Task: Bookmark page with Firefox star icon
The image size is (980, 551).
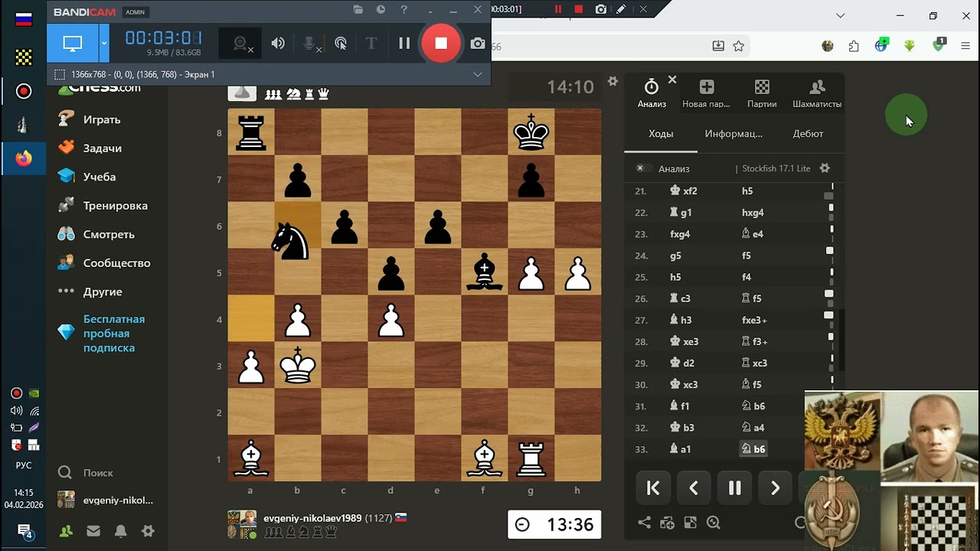Action: pos(739,46)
